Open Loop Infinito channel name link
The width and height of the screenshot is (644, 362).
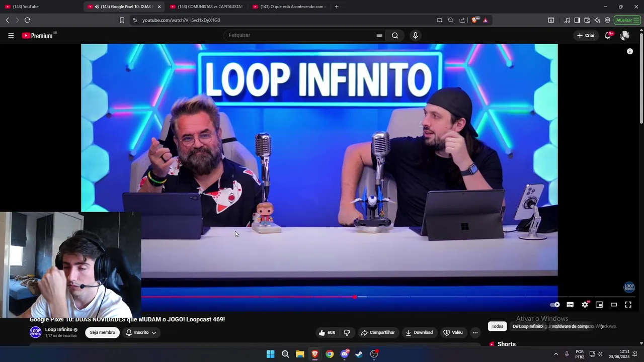coord(59,330)
